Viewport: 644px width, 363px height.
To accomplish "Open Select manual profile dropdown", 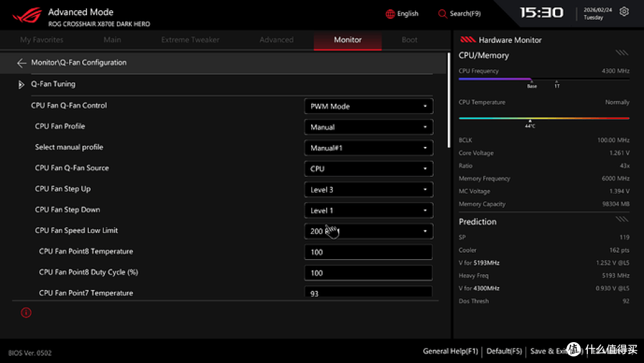I will pyautogui.click(x=369, y=148).
